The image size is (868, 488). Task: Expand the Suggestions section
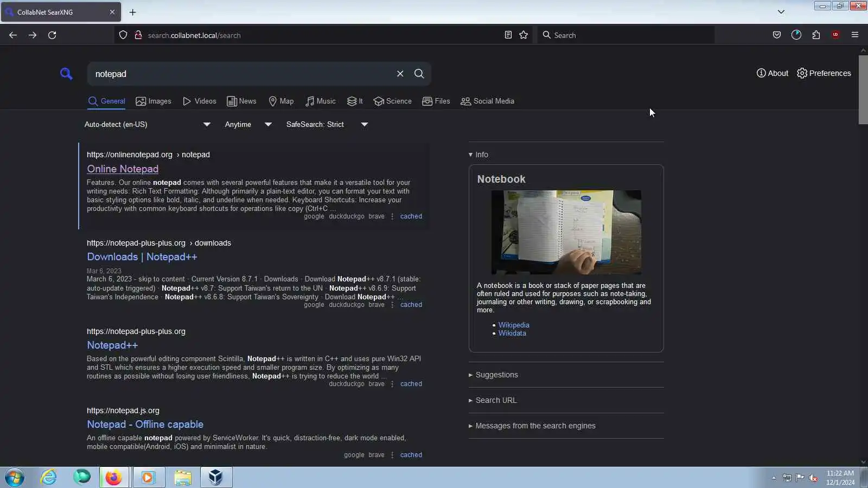(x=493, y=375)
